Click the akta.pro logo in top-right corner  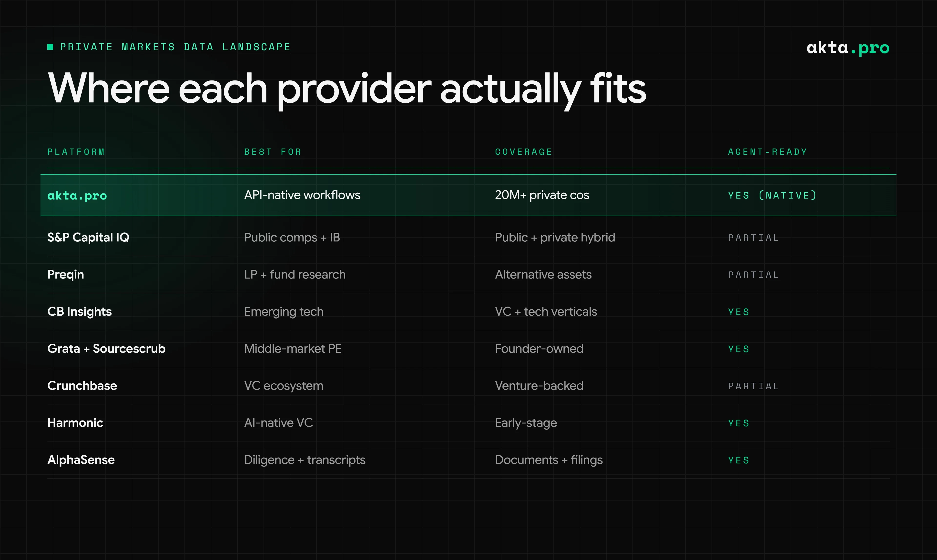point(848,48)
